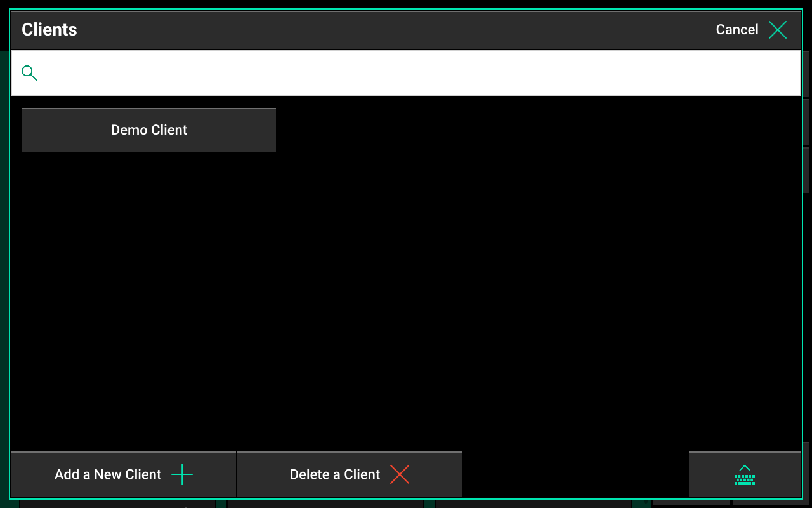Open Delete a Client

[350, 474]
